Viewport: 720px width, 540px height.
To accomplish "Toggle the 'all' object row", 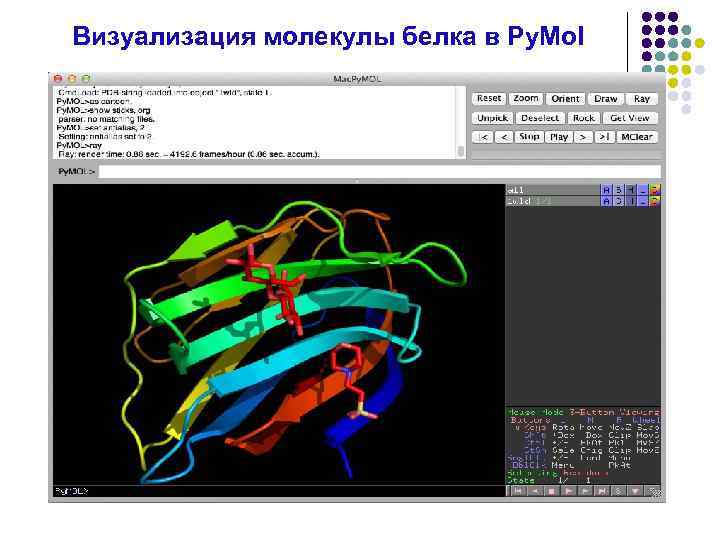I will (x=552, y=190).
